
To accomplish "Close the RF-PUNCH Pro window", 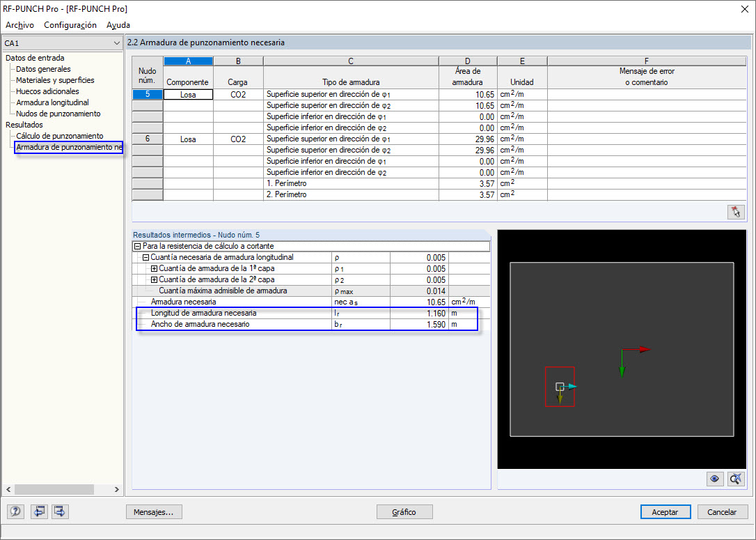I will click(x=744, y=9).
